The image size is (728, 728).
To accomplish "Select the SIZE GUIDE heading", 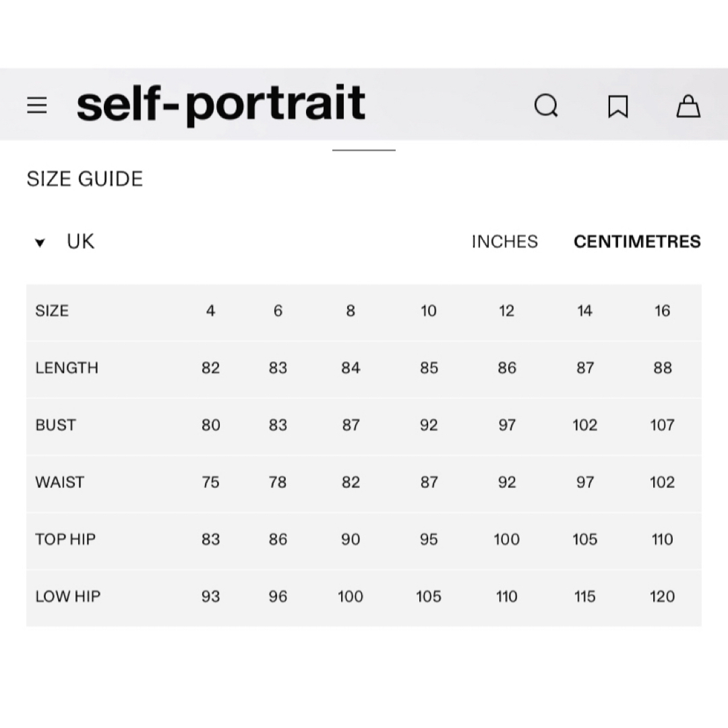I will tap(85, 179).
